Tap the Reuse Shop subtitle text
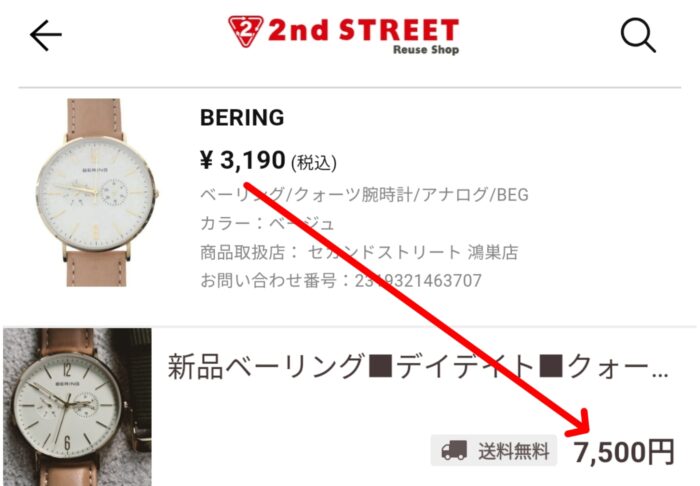Viewport: 700px width, 486px height. (x=426, y=50)
